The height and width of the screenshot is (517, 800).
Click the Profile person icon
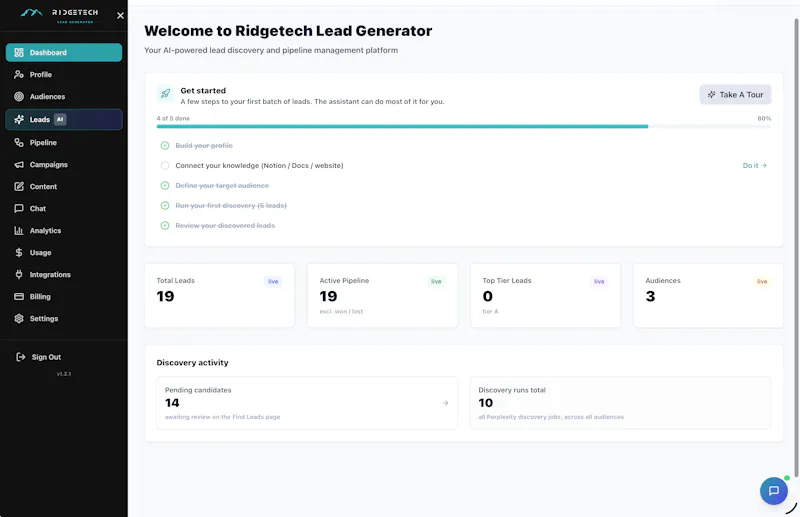point(19,75)
